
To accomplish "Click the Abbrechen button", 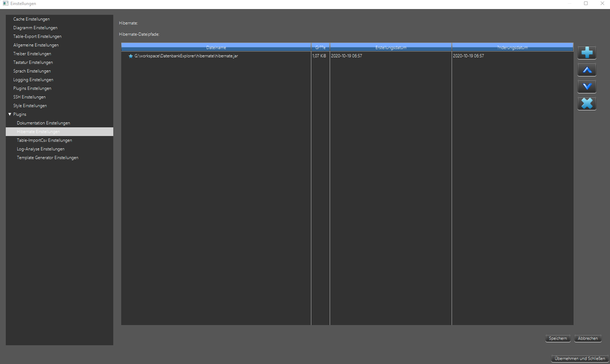I will tap(588, 338).
